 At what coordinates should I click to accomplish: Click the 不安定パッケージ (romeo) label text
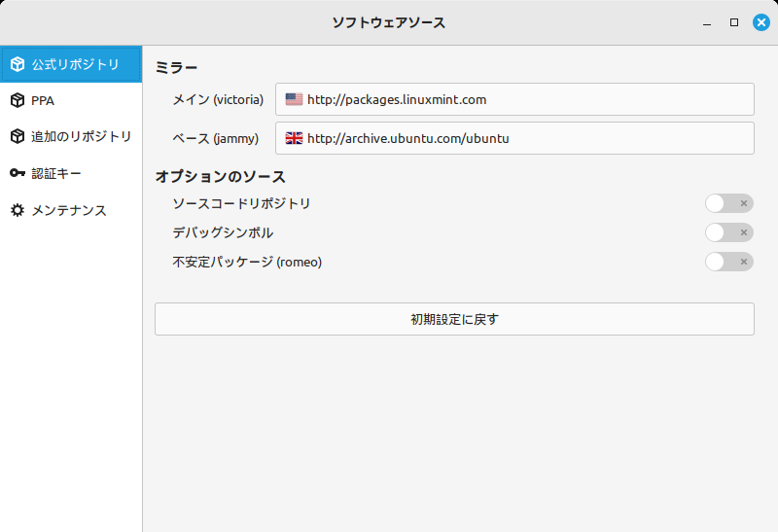click(247, 262)
